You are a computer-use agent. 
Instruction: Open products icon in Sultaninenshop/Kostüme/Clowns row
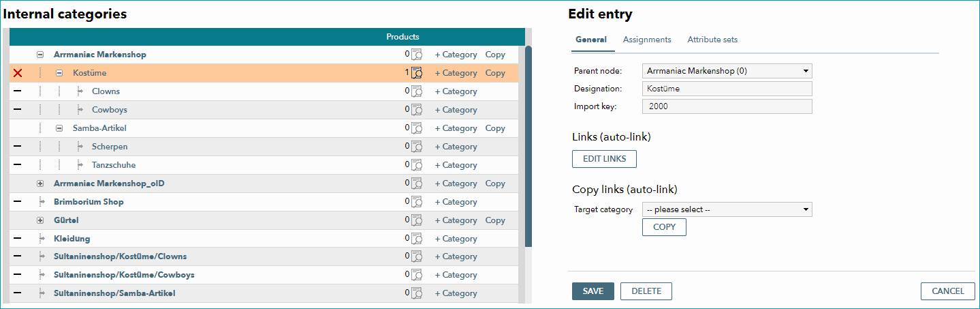[417, 256]
